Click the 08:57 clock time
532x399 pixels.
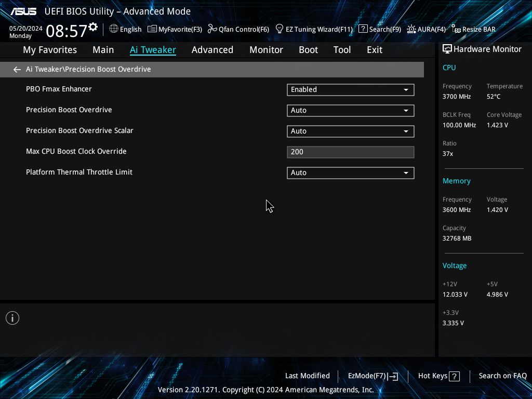point(66,31)
